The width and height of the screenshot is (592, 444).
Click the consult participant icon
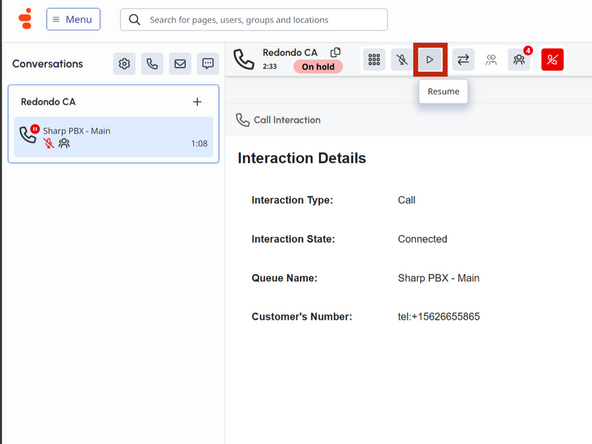(491, 60)
